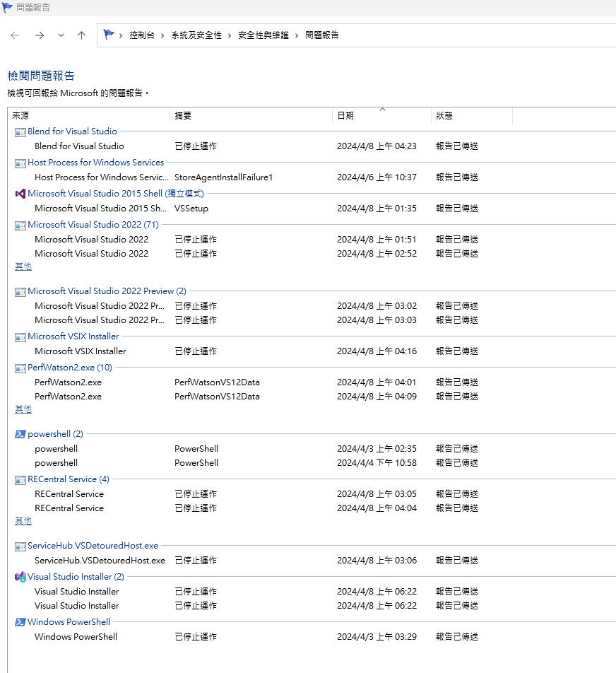Click the PerfWatson2.exe group icon
616x673 pixels.
[20, 367]
